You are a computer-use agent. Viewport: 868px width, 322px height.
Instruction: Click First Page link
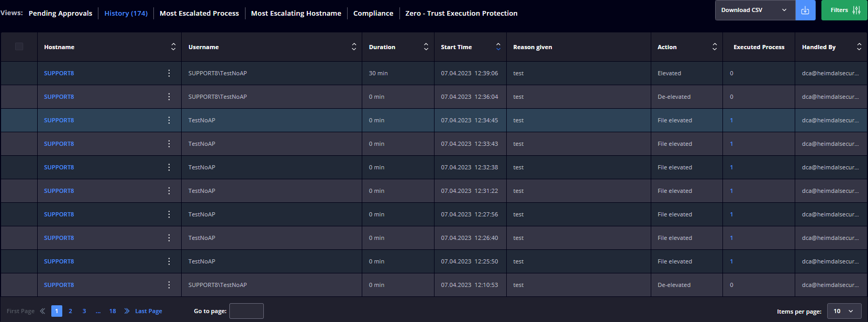pos(20,311)
